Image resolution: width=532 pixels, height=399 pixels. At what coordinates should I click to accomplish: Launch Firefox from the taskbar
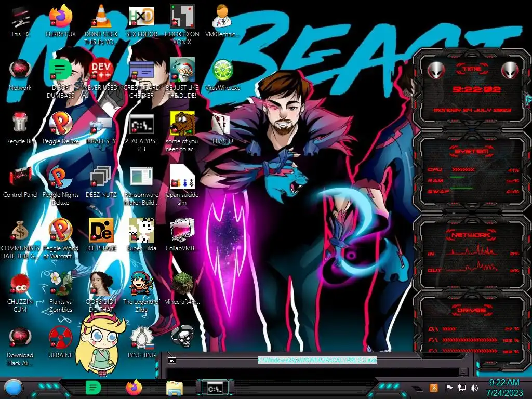(x=134, y=388)
